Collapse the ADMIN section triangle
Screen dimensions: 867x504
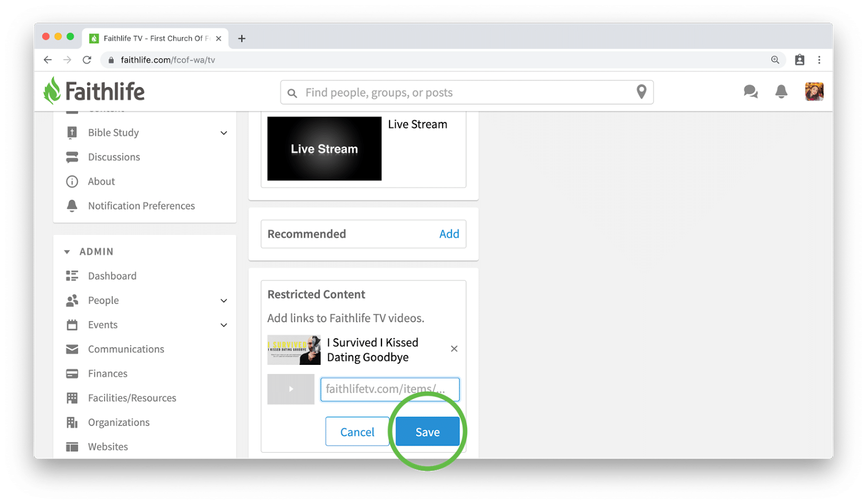67,252
